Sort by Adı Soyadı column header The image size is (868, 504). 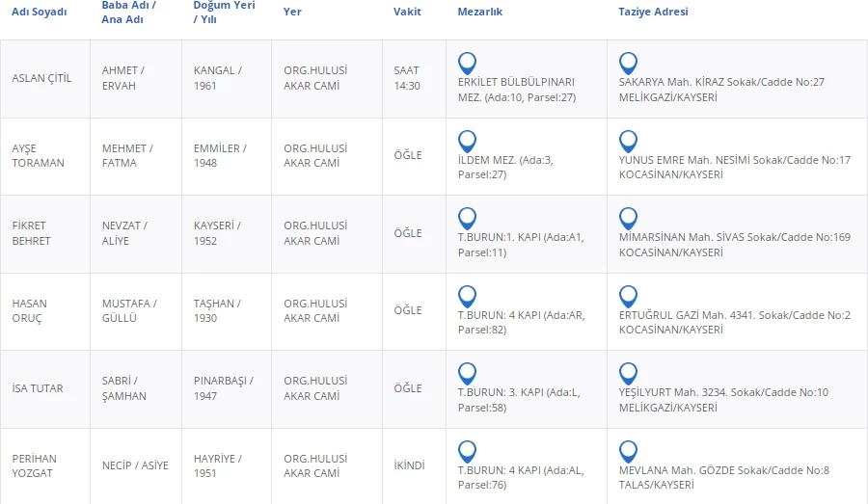tap(40, 12)
